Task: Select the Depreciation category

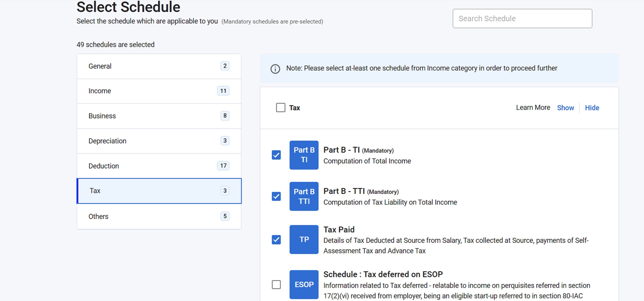Action: pyautogui.click(x=159, y=141)
